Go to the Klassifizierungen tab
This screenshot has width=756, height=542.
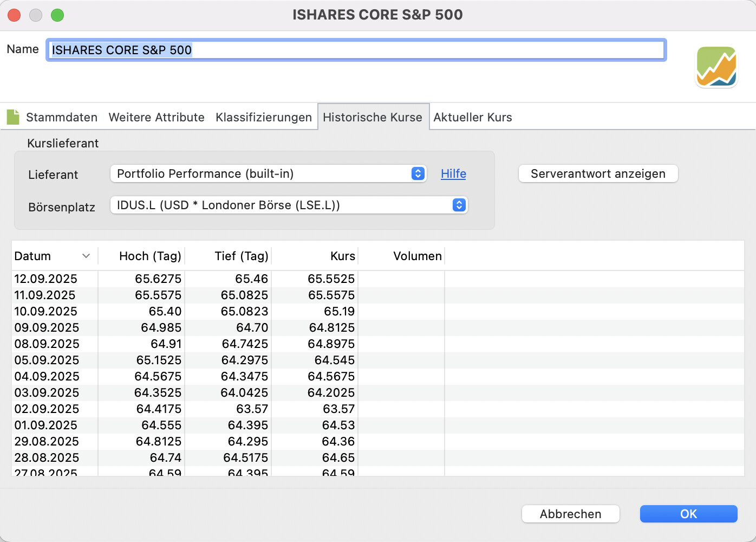pyautogui.click(x=263, y=117)
